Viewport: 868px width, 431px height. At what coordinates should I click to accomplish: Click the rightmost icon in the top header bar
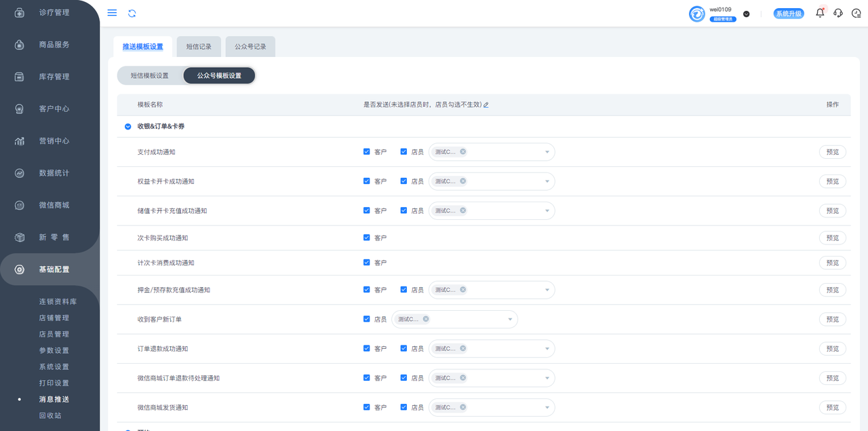click(856, 13)
